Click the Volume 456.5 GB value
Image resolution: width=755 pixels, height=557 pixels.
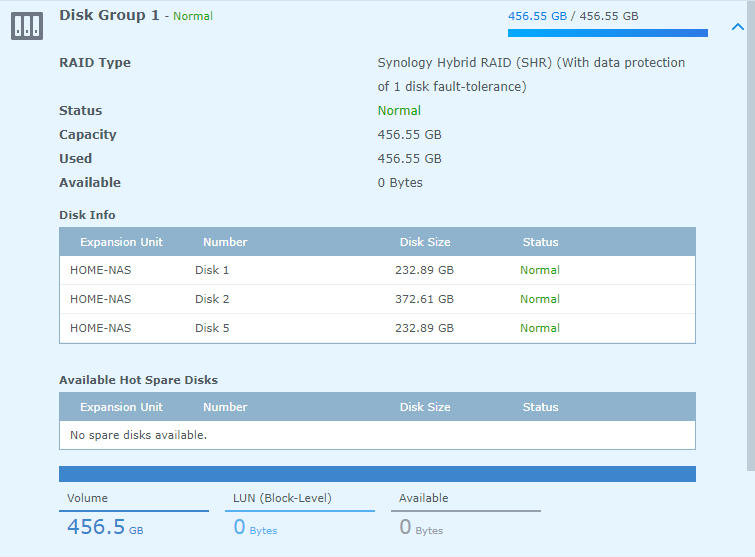pos(105,527)
